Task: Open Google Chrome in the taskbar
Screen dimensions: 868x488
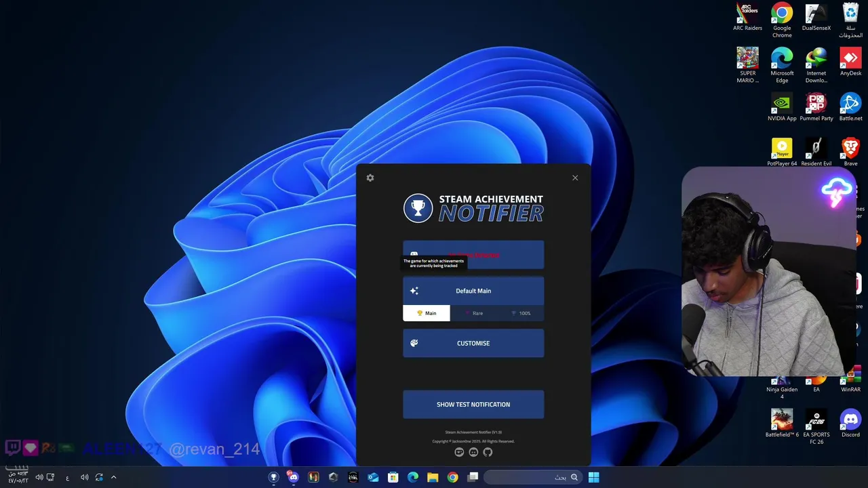Action: (x=452, y=477)
